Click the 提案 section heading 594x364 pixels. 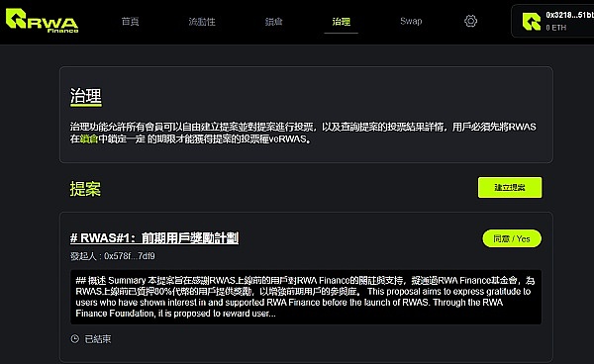pyautogui.click(x=85, y=189)
